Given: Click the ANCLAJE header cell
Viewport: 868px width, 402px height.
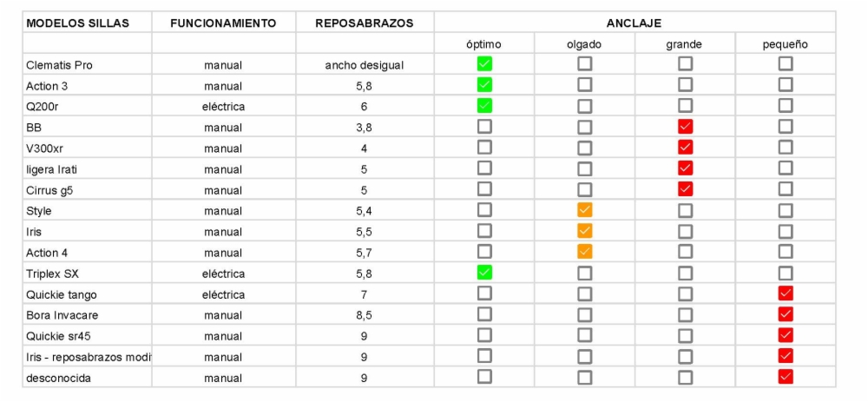Looking at the screenshot, I should click(634, 23).
